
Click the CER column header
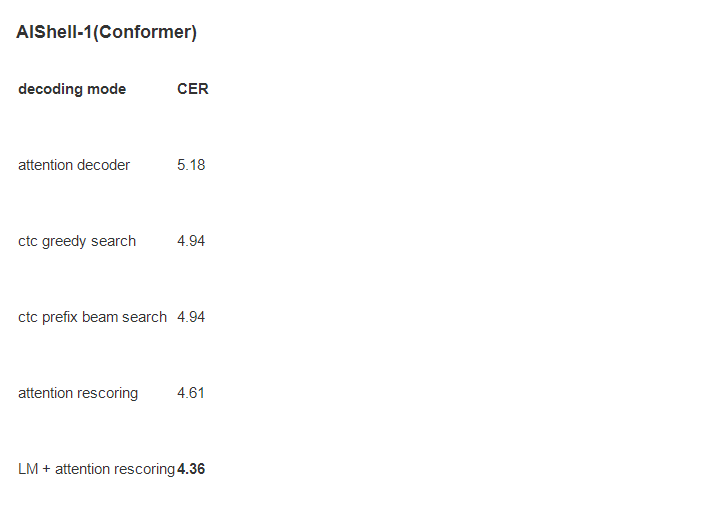(193, 89)
